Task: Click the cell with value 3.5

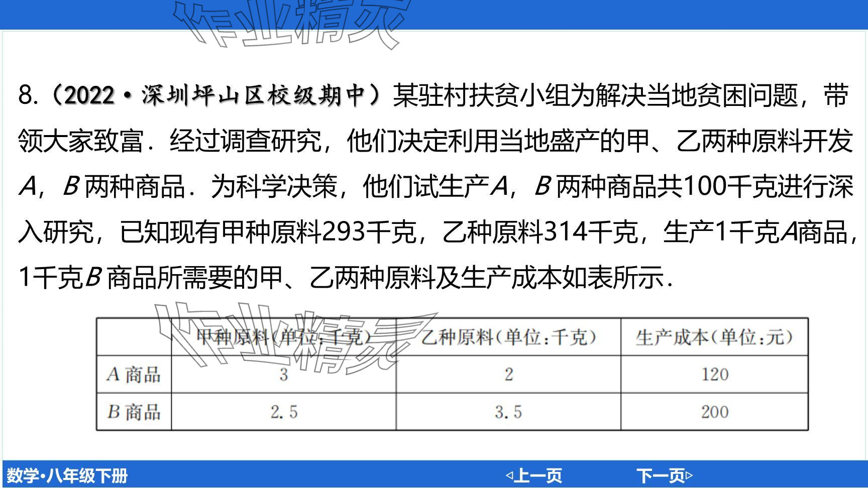Action: [x=508, y=412]
